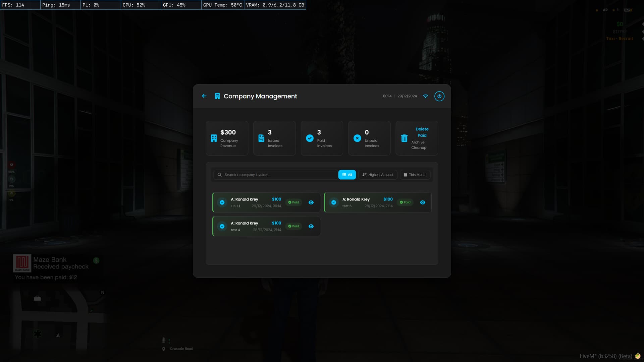Click the building icon beside Company Management title
The image size is (644, 362).
tap(217, 96)
